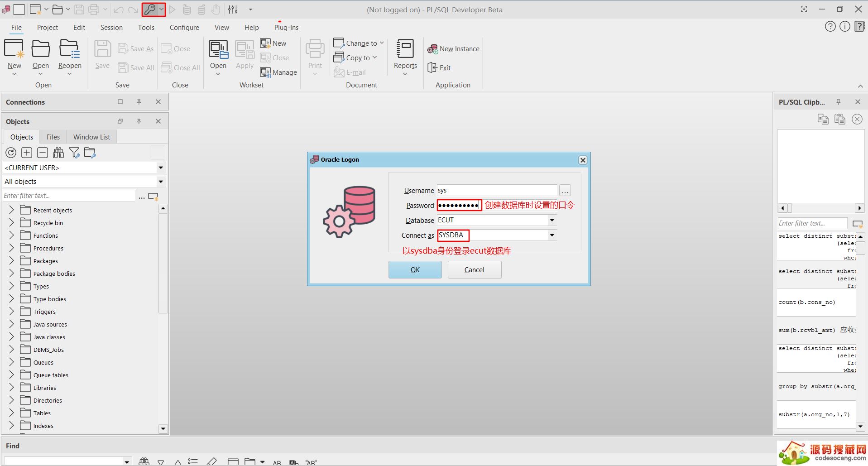Image resolution: width=868 pixels, height=466 pixels.
Task: Click the Execute play icon in quick toolbar
Action: (x=172, y=9)
